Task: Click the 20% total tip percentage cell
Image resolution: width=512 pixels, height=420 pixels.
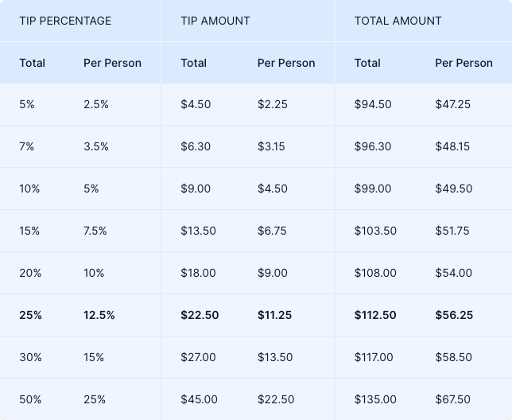Action: point(31,273)
